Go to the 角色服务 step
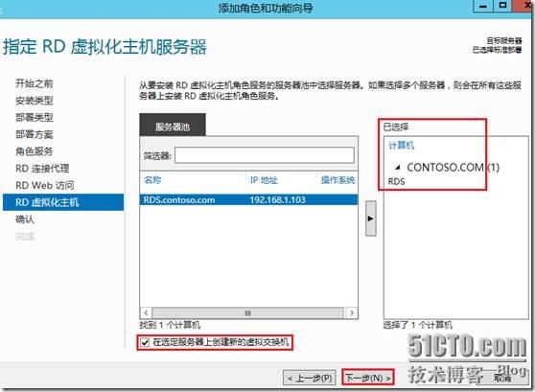Image resolution: width=535 pixels, height=392 pixels. 35,151
